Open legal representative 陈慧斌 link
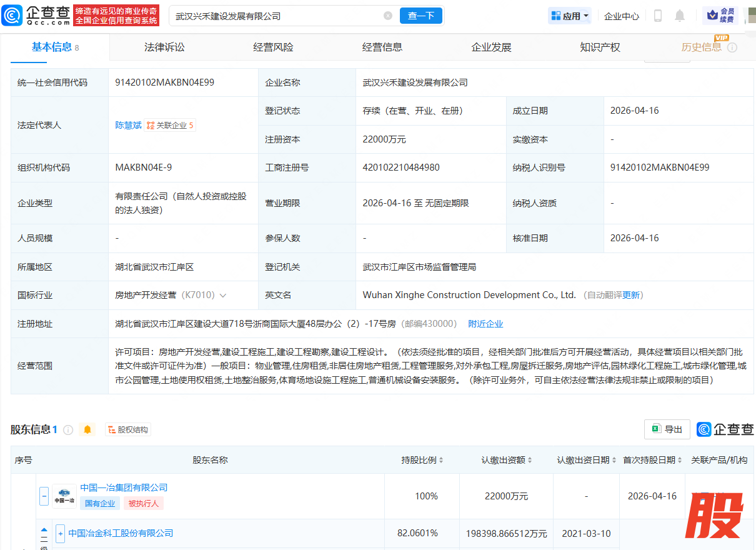The image size is (756, 550). 128,125
